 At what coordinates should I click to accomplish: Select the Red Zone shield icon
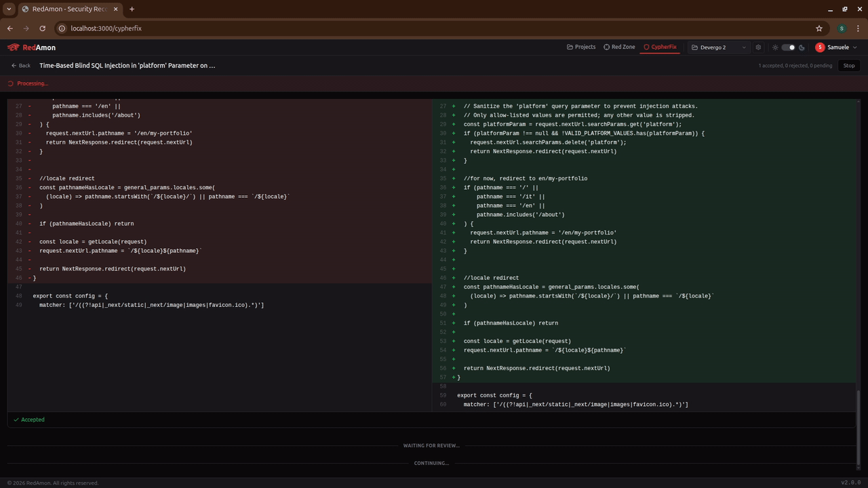[x=608, y=47]
